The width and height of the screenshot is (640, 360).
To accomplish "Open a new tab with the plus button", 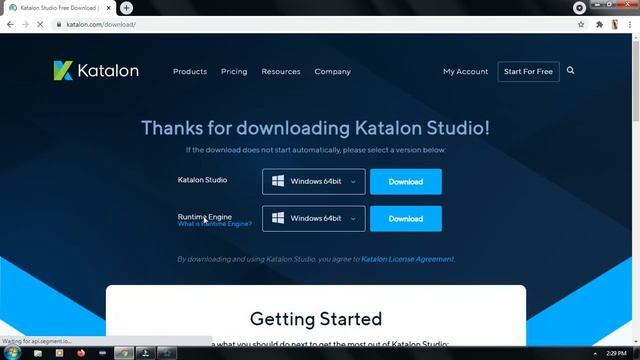I will click(x=126, y=8).
